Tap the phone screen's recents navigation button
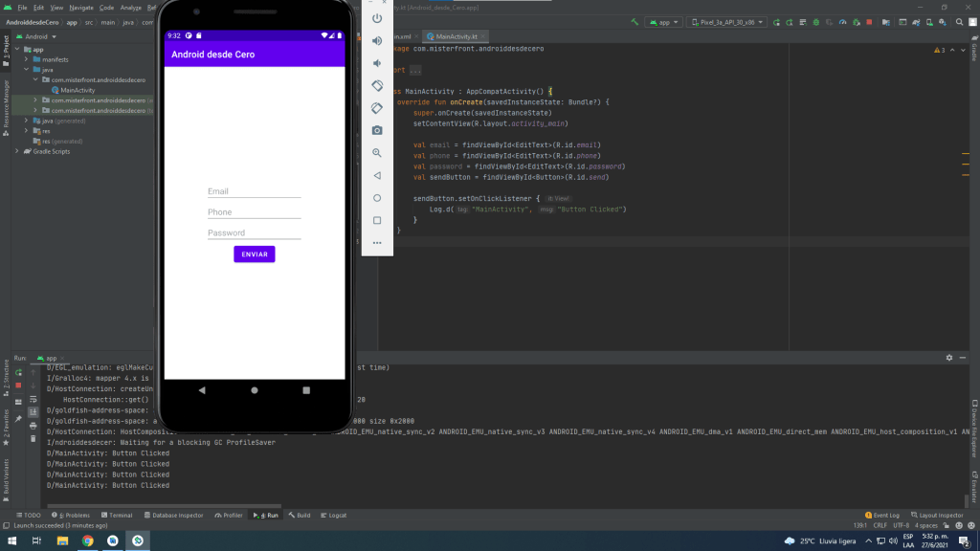 [x=306, y=390]
